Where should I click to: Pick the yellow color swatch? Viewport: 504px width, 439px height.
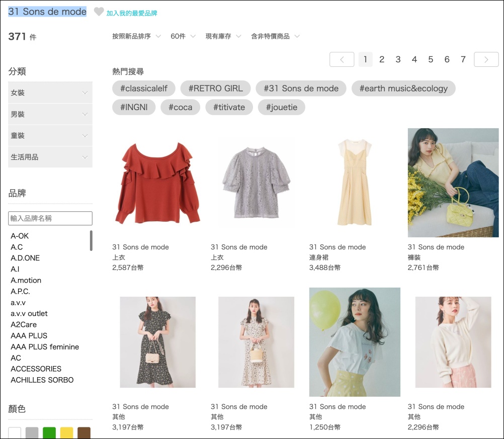point(67,432)
